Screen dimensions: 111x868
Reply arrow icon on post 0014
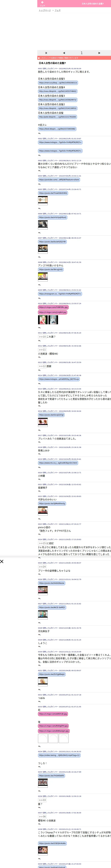pos(39,384)
